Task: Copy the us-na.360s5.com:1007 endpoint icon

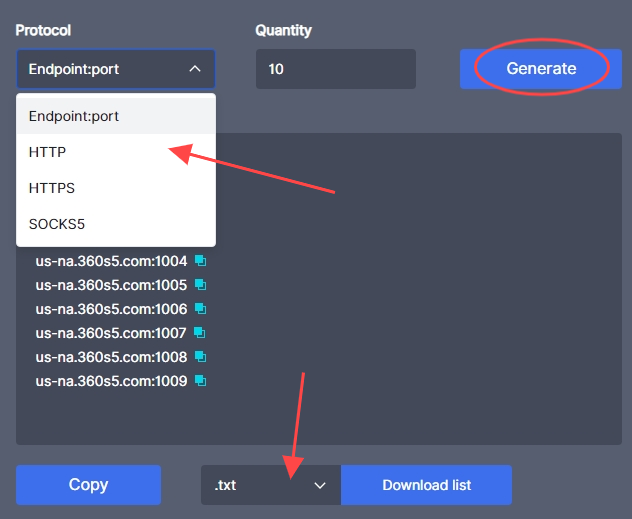Action: pyautogui.click(x=200, y=333)
